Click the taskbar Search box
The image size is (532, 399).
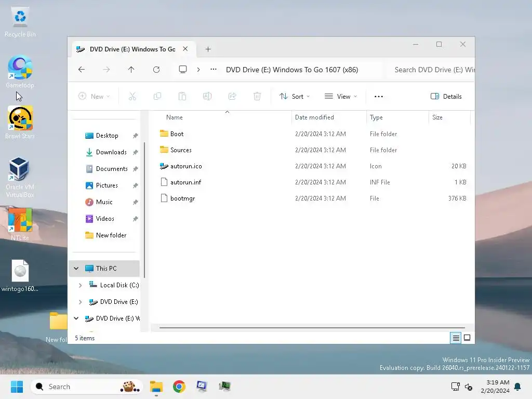coord(87,387)
